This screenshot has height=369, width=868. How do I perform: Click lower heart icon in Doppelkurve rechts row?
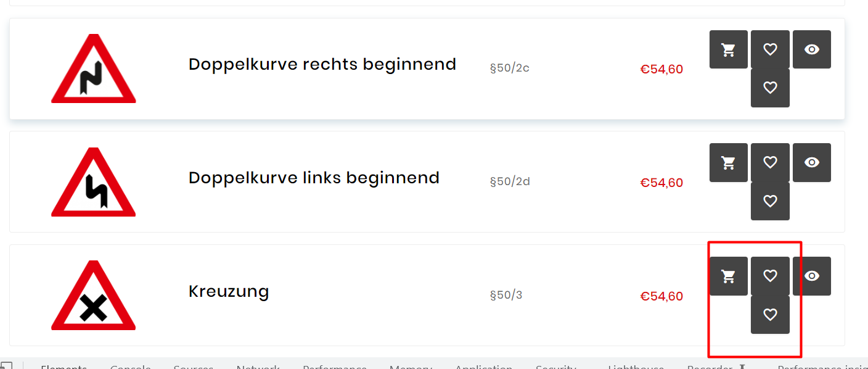pos(770,88)
